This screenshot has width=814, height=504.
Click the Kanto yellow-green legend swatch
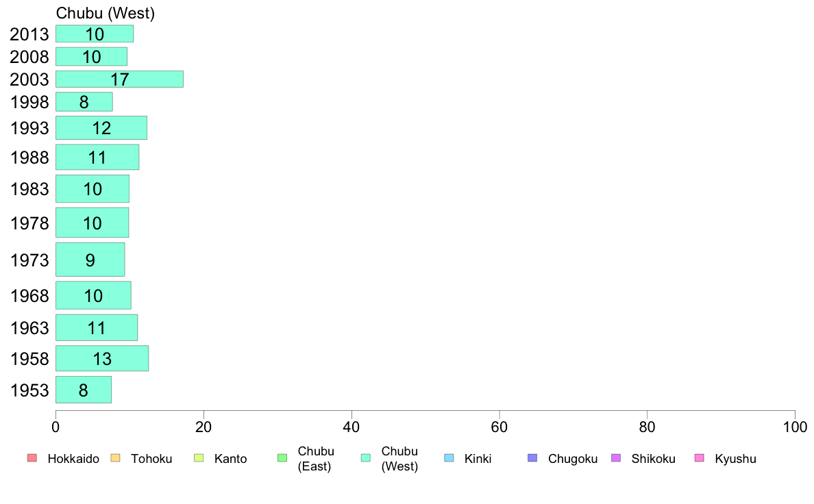(x=199, y=458)
